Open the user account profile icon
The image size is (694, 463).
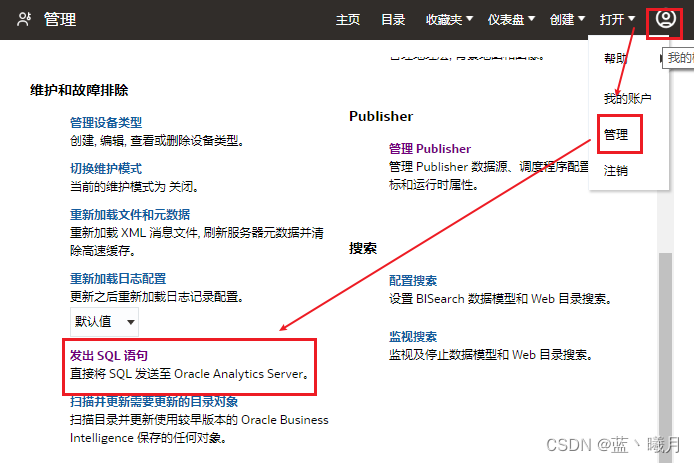point(665,19)
